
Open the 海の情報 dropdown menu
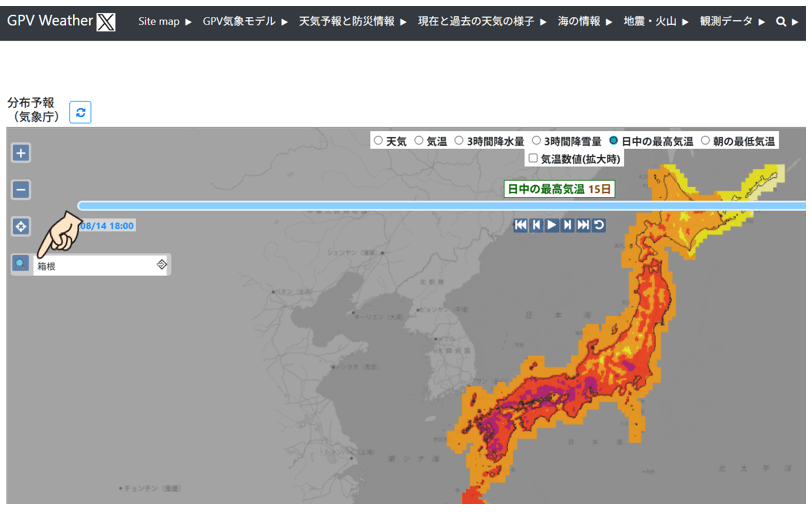point(584,21)
